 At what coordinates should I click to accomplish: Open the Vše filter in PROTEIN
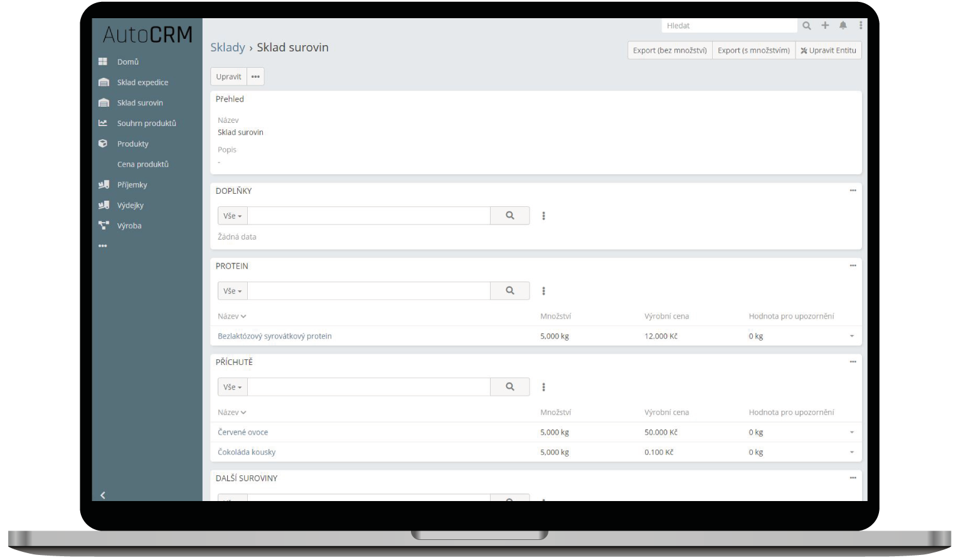[x=233, y=291]
